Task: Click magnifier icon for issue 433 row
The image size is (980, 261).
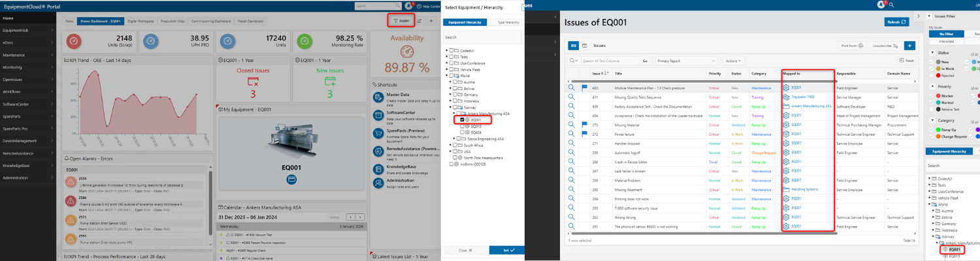Action: (x=571, y=87)
